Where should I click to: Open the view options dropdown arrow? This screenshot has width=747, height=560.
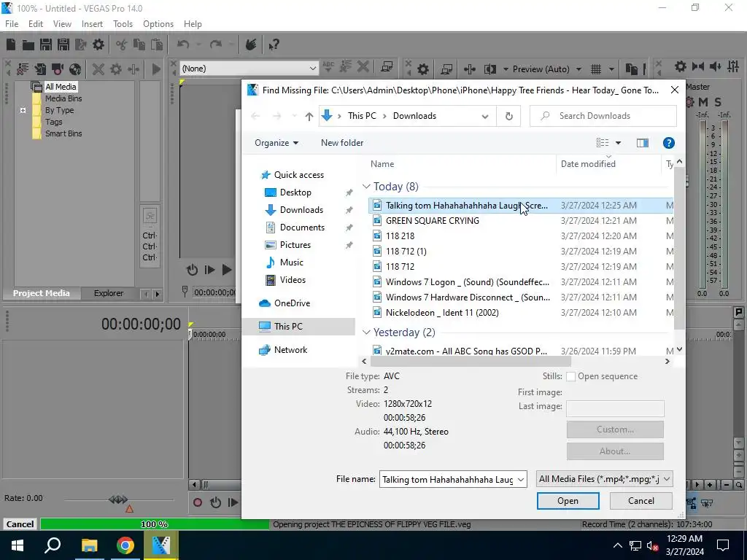point(619,143)
